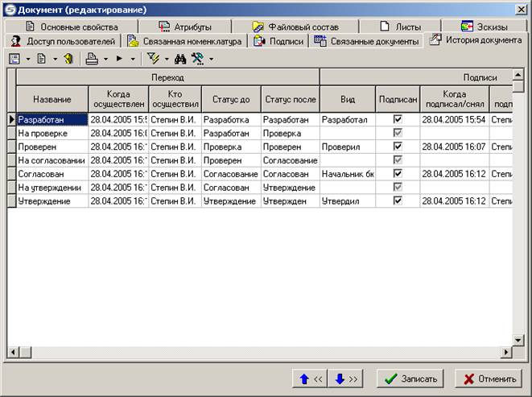
Task: Click the printer icon in toolbar
Action: (92, 59)
